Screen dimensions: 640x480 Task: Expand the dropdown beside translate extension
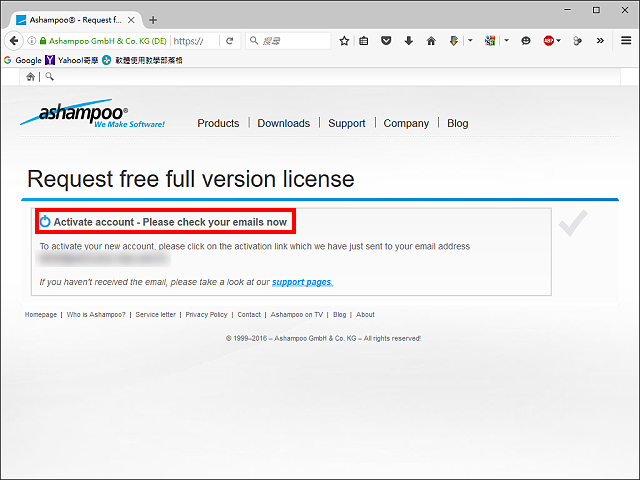[507, 40]
